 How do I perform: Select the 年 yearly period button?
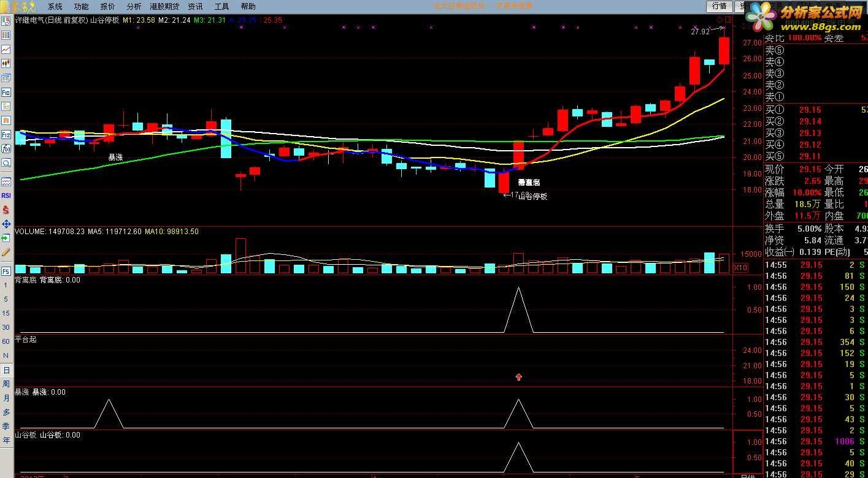pos(6,441)
